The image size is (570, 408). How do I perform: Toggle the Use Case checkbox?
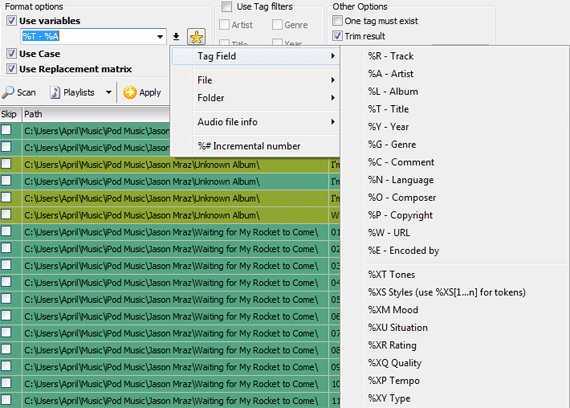[11, 53]
